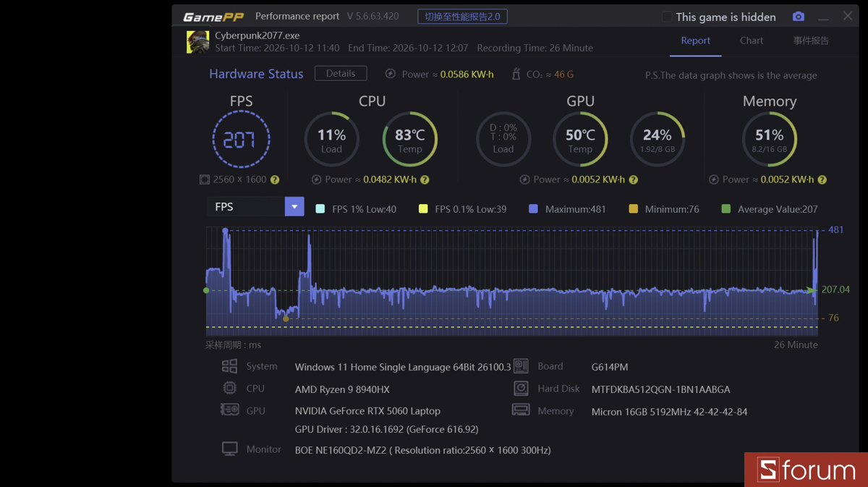The width and height of the screenshot is (868, 487).
Task: Click the Details button
Action: [341, 74]
